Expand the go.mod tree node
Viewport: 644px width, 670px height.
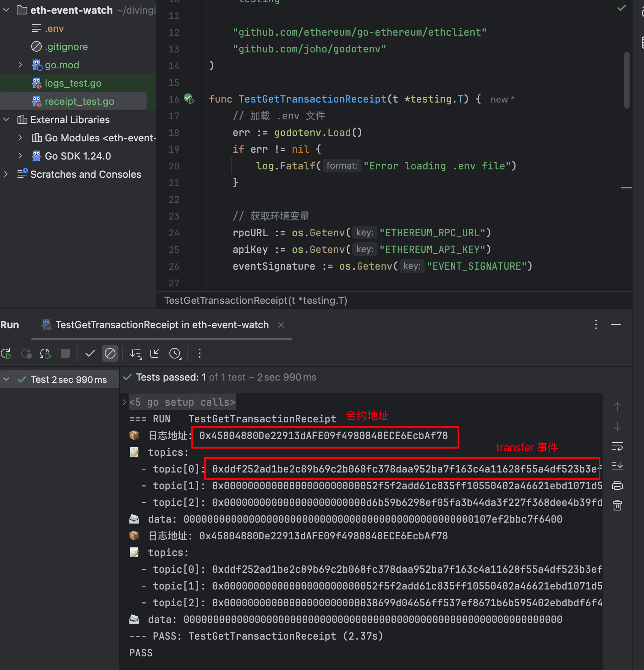21,65
